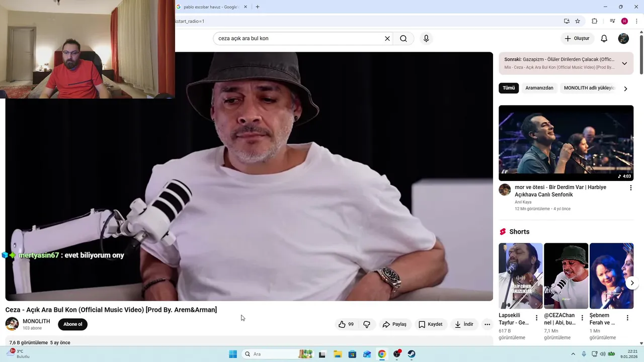
Task: Bookmark this page with the star icon
Action: click(x=578, y=21)
